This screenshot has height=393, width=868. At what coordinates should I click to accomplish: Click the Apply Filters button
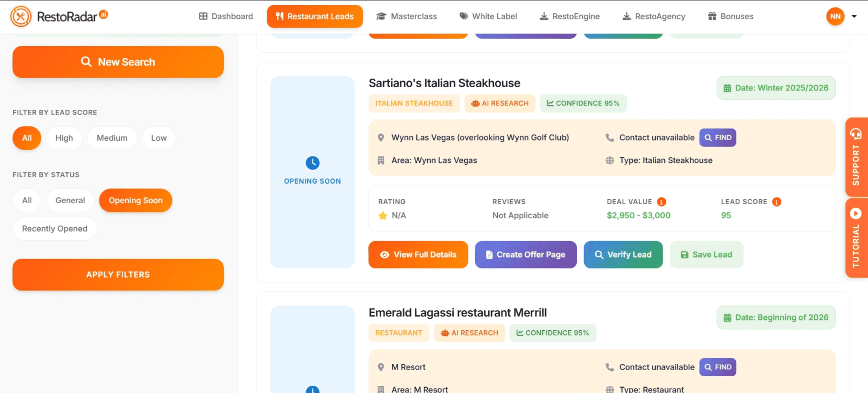(118, 275)
